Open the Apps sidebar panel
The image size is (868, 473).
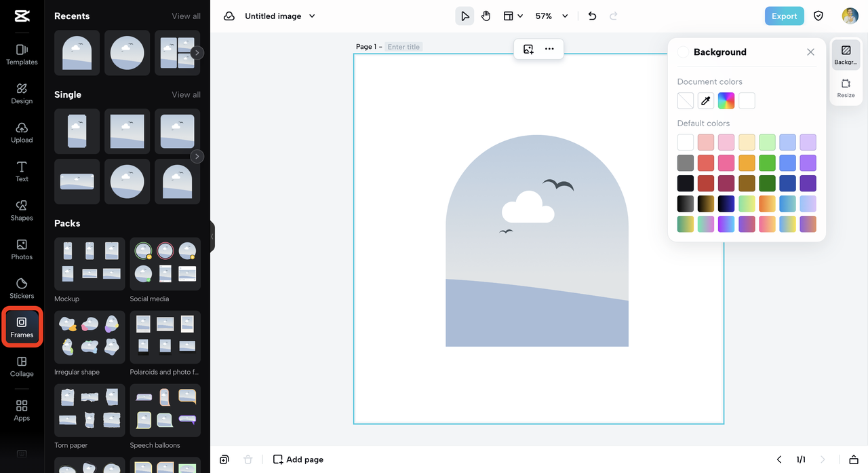coord(22,411)
